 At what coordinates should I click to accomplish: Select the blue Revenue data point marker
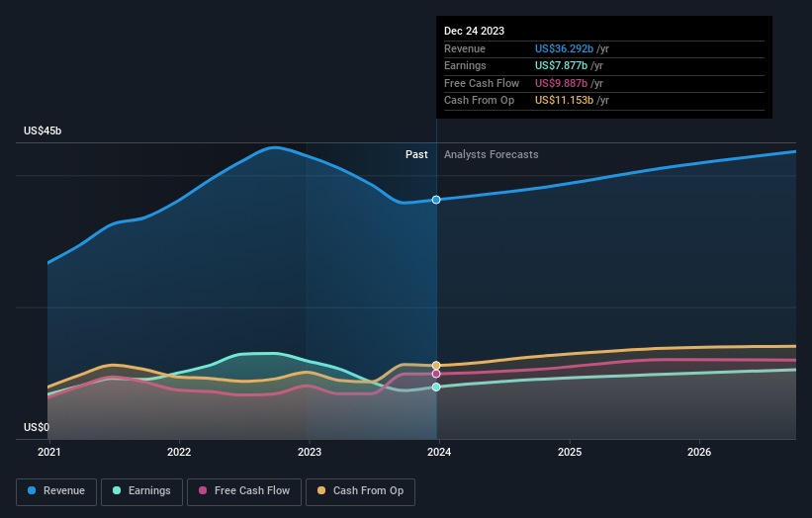coord(436,200)
